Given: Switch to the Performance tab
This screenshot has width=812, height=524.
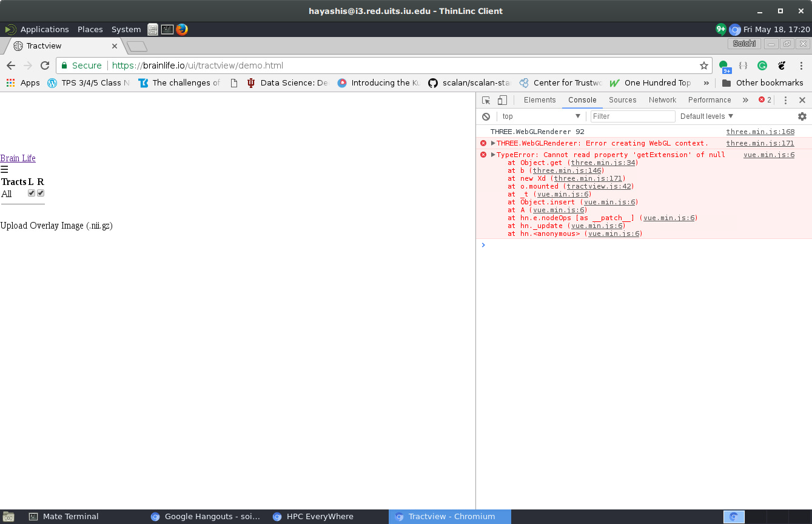Looking at the screenshot, I should click(710, 100).
